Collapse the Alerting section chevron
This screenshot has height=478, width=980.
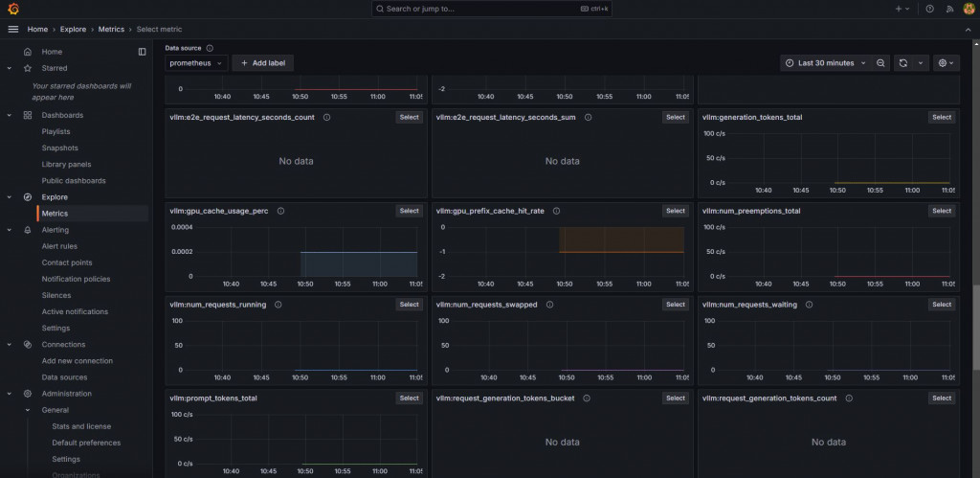click(10, 230)
